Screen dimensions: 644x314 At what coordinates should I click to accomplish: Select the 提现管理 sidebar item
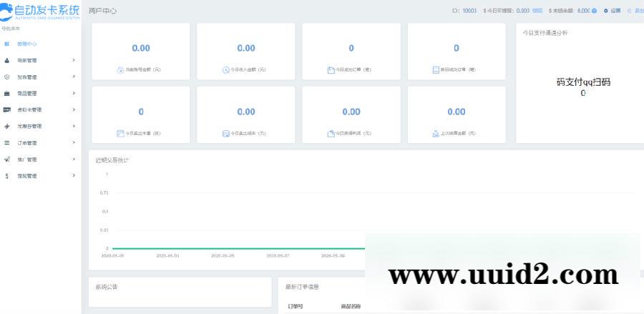(27, 175)
